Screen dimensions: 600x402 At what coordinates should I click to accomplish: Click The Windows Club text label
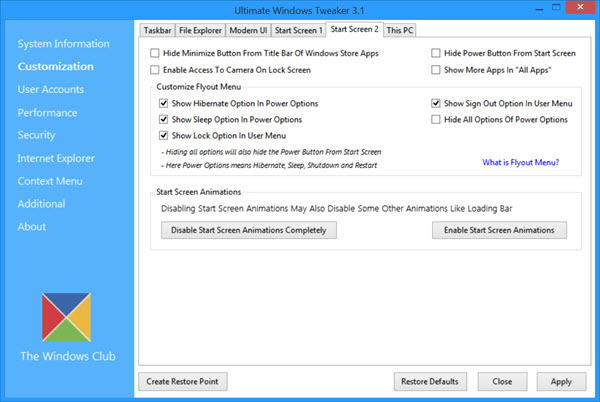[x=68, y=356]
